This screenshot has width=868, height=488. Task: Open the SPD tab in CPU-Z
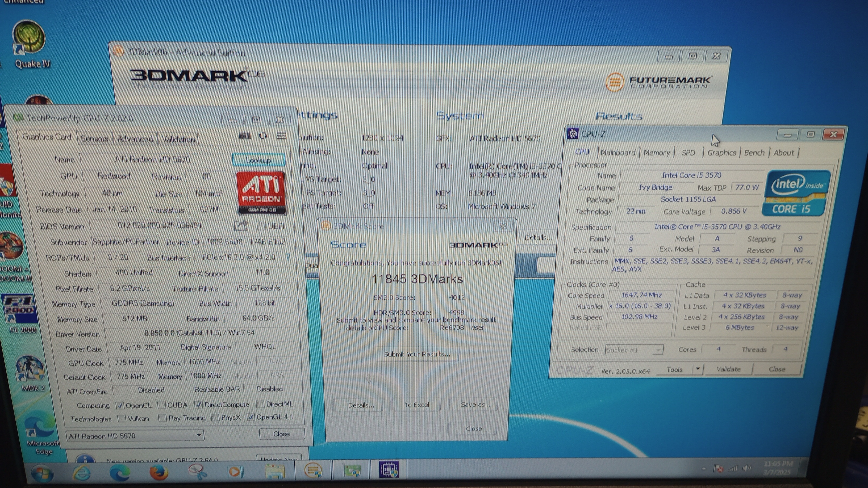(688, 153)
